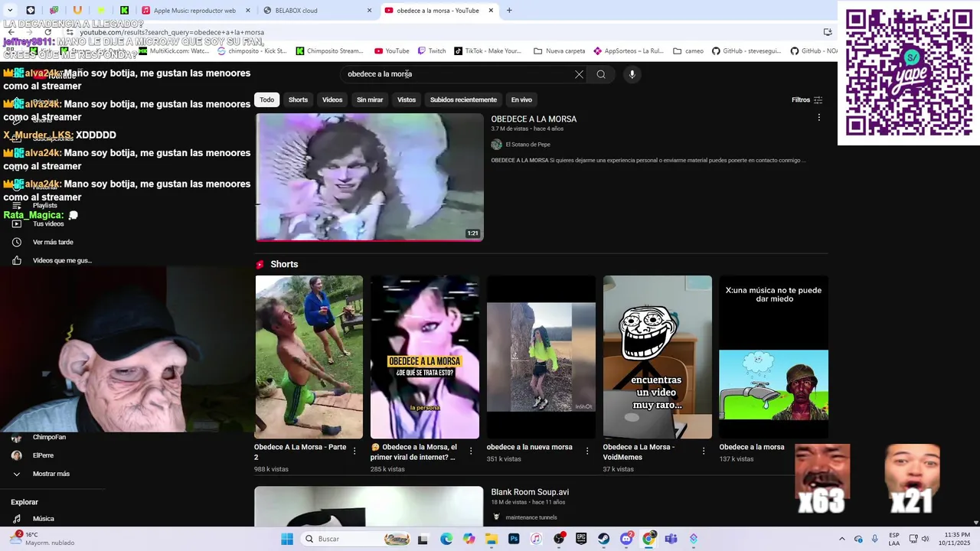Open the Filtros filter options icon
This screenshot has width=980, height=551.
click(x=818, y=99)
